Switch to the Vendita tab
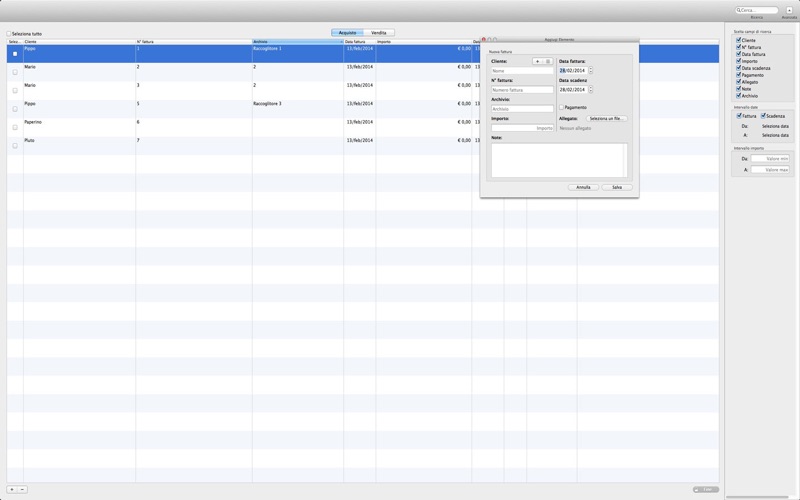 pos(379,33)
